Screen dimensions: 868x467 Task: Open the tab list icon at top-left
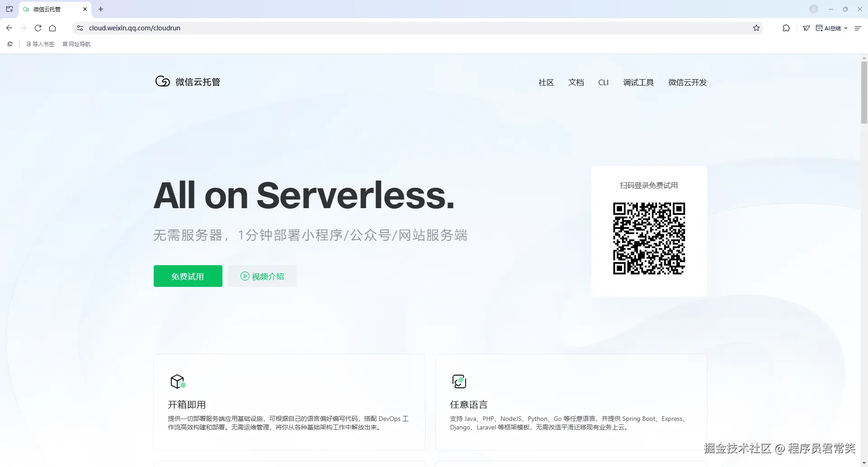click(9, 9)
